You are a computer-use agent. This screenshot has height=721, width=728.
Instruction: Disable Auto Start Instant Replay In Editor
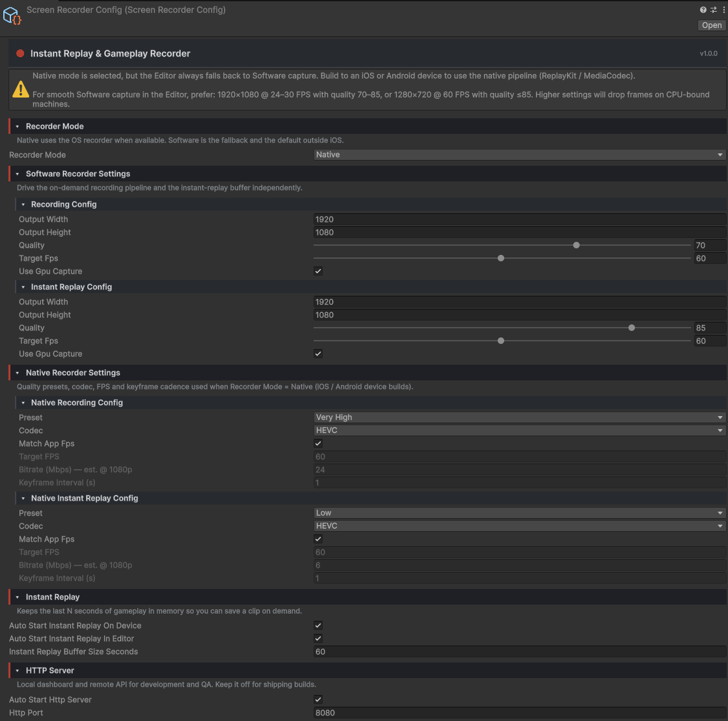[318, 638]
